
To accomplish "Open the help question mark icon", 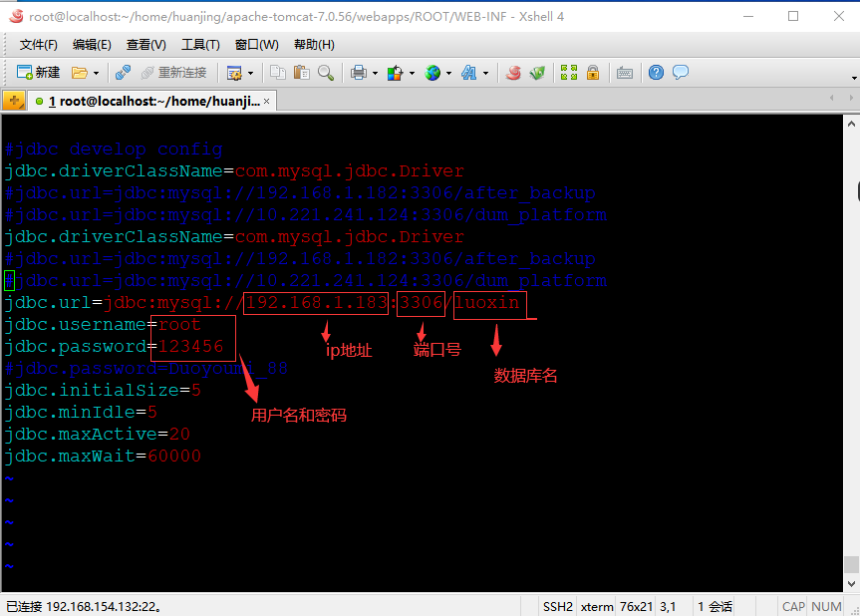I will click(656, 73).
